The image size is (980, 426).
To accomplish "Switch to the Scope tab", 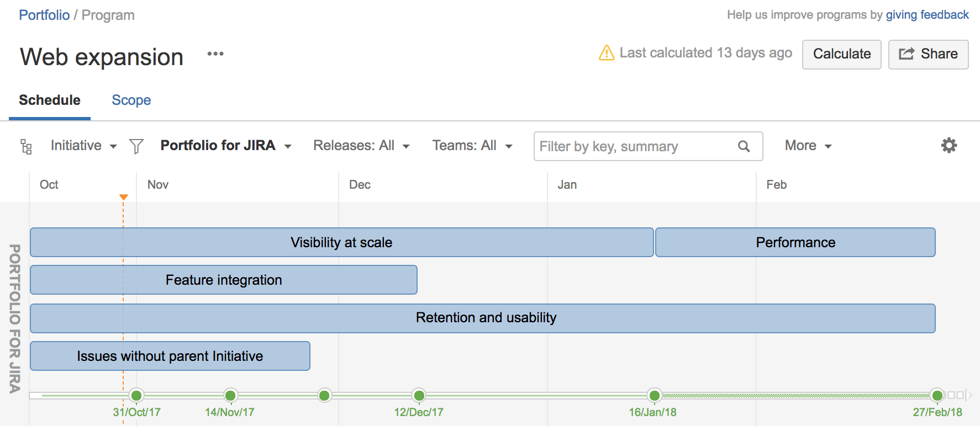I will point(131,100).
